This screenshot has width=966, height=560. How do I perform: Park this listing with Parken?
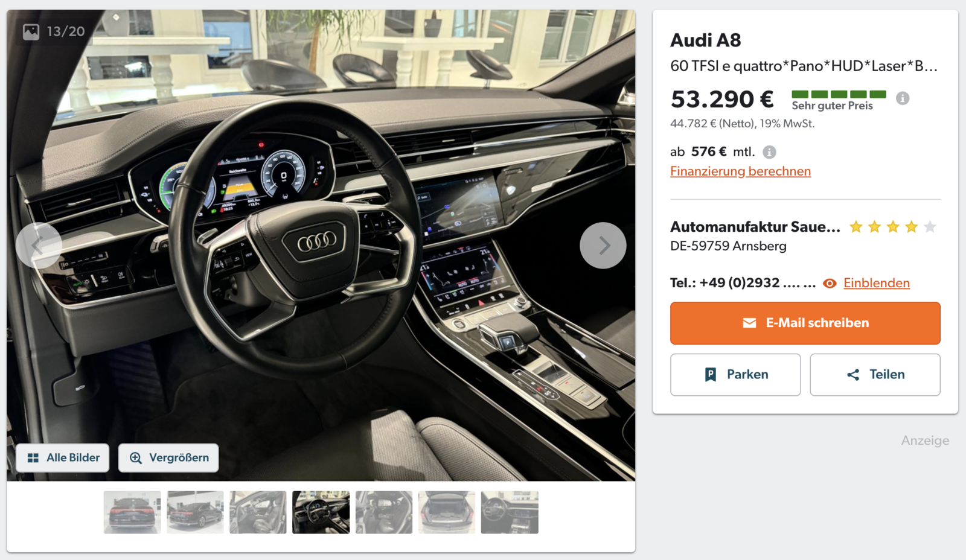tap(735, 375)
